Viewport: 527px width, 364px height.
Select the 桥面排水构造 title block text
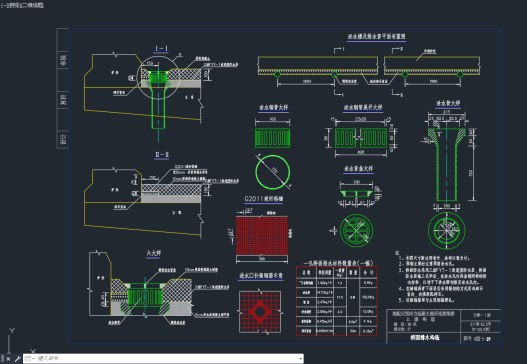425,337
